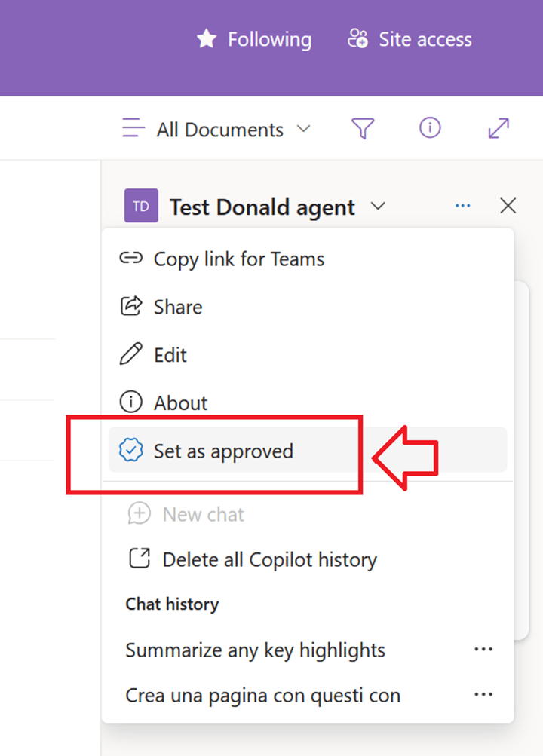Viewport: 543px width, 756px height.
Task: Choose Share from the agent menu
Action: 177,307
